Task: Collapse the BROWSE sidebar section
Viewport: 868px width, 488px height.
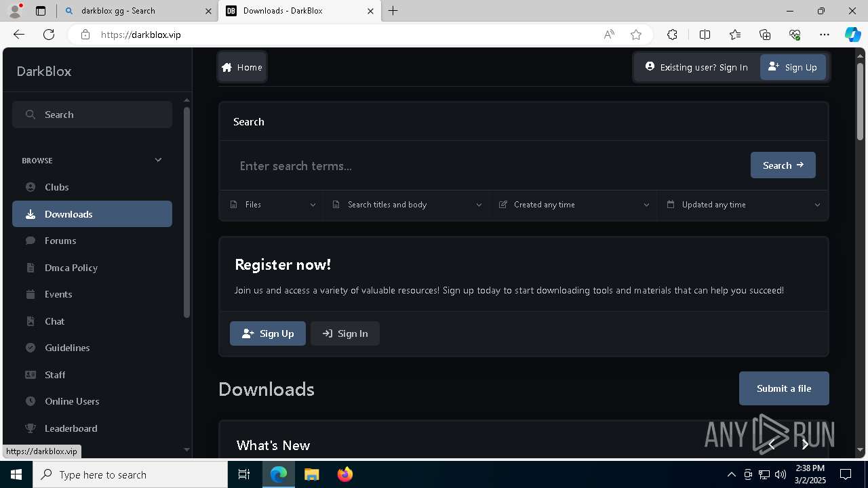Action: (x=158, y=160)
